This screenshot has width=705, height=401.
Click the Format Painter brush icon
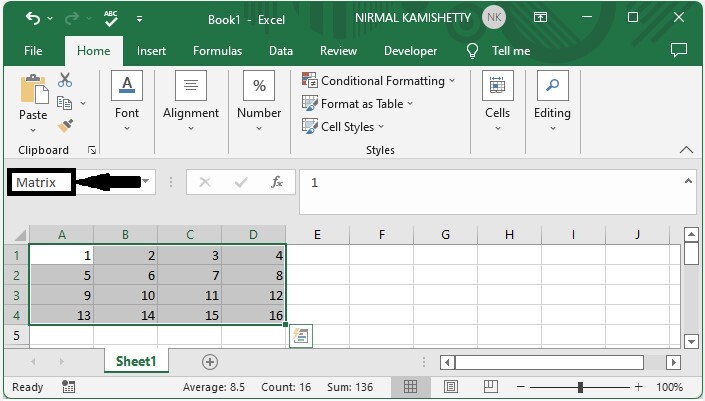(65, 126)
